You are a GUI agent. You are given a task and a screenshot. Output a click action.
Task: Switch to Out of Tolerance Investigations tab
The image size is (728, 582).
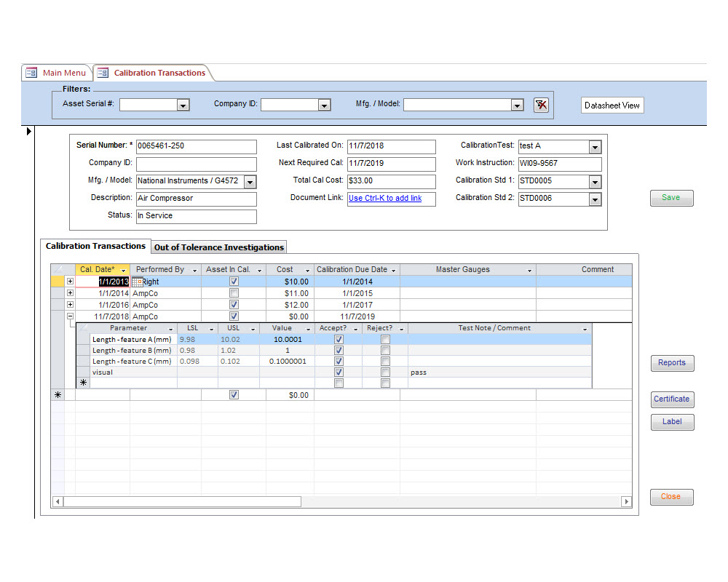point(219,247)
